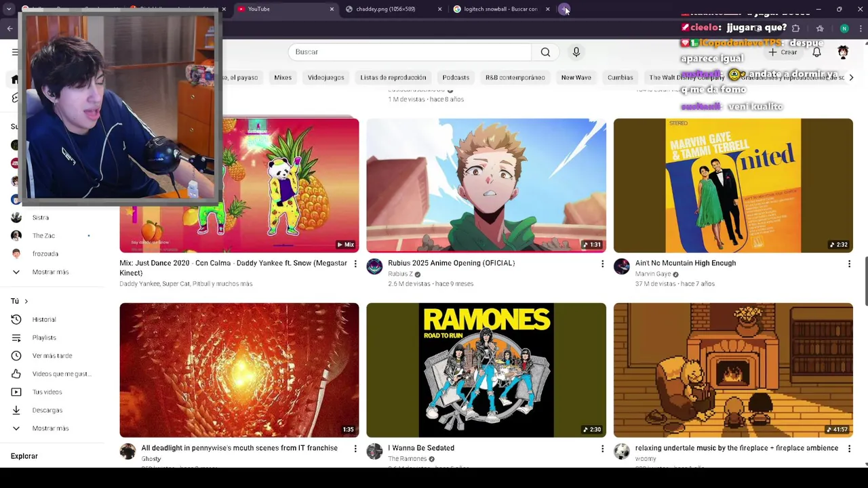Switch to chaddey.png browser tab
This screenshot has height=488, width=868.
[393, 9]
